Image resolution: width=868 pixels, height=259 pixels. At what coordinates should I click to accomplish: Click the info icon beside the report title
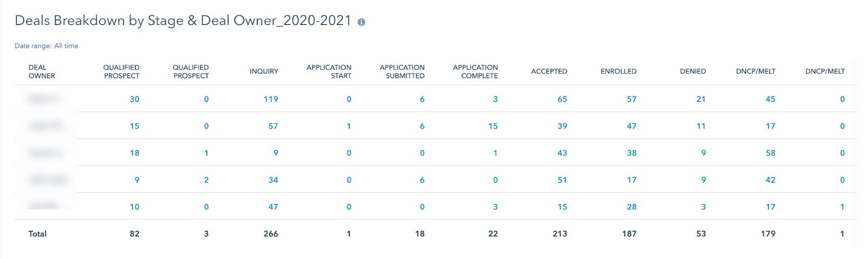tap(361, 22)
